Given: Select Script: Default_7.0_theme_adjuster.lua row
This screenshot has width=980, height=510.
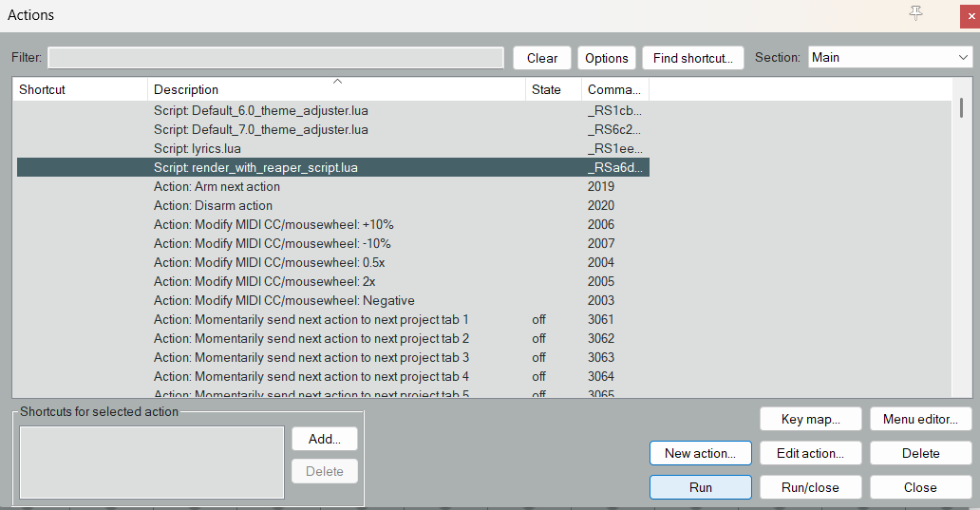Looking at the screenshot, I should (332, 129).
